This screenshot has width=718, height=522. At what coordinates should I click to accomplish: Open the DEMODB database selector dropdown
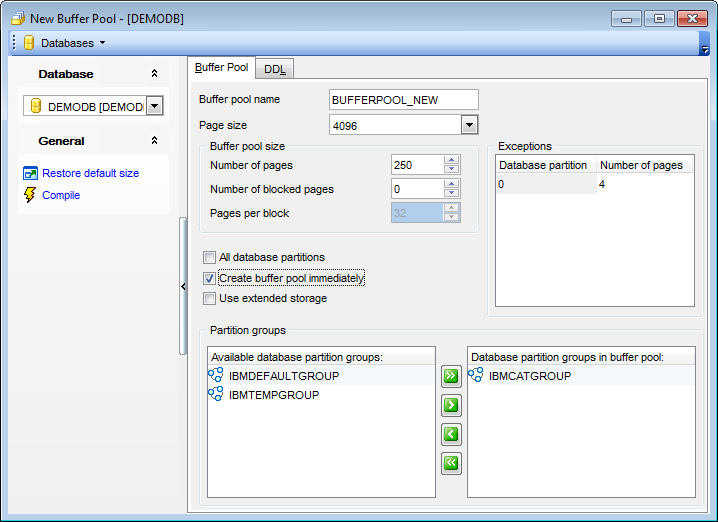click(155, 106)
